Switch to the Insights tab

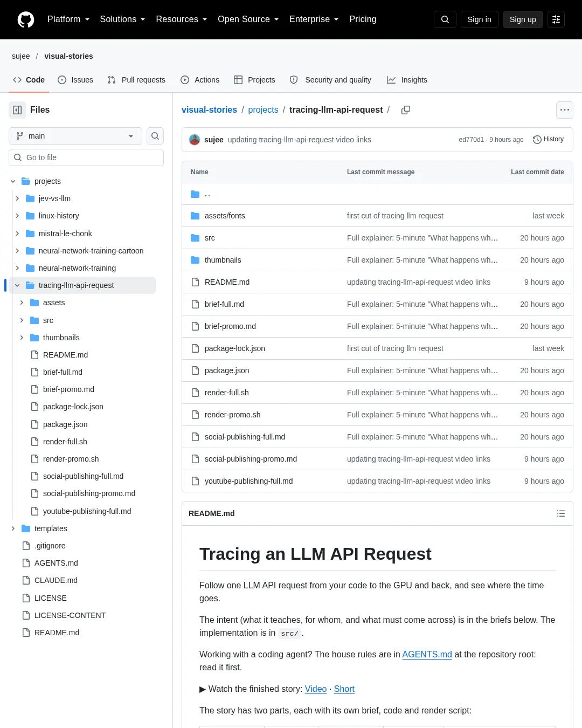(x=407, y=80)
